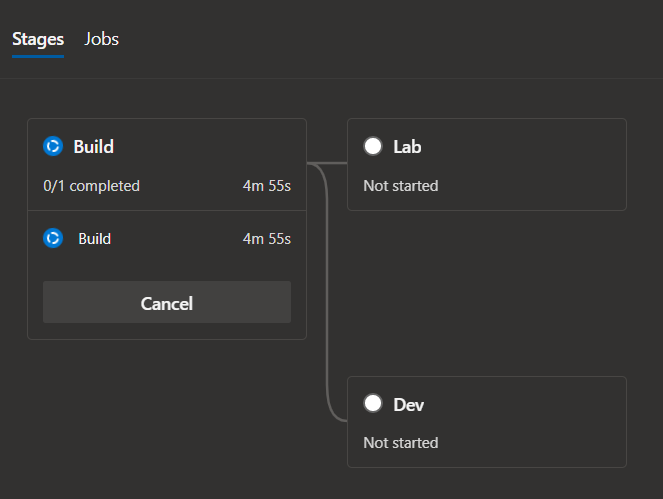Open the Jobs tab

[102, 39]
